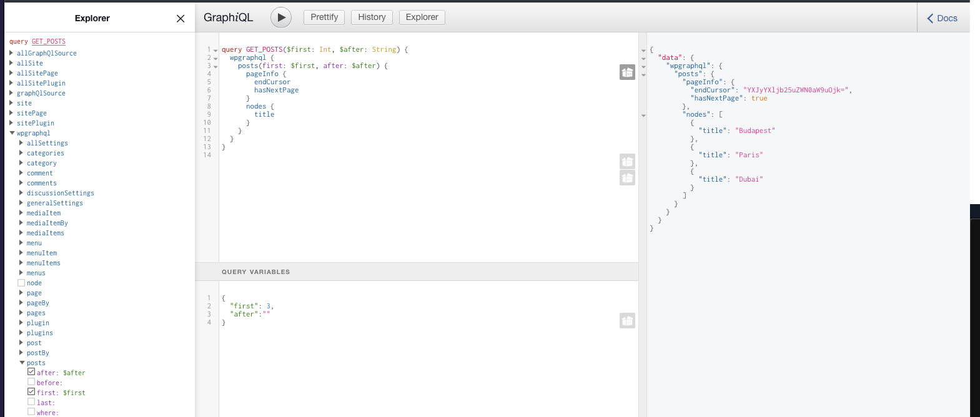Expand the pages field

pyautogui.click(x=21, y=313)
